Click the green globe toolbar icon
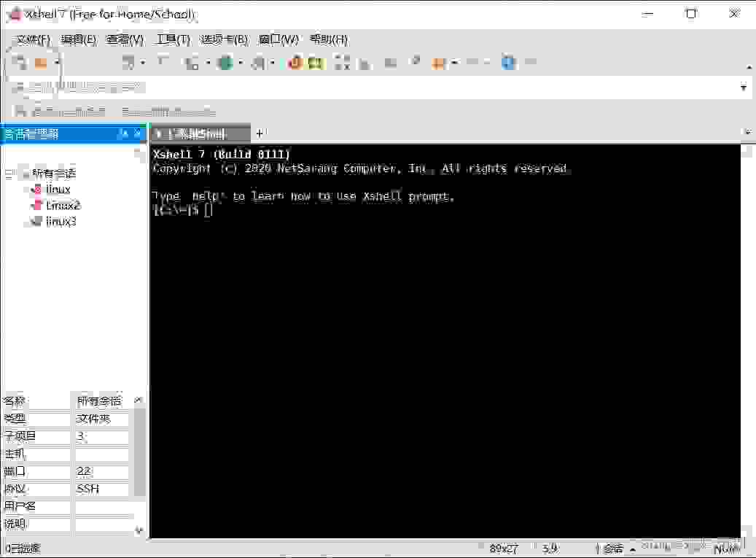 click(x=225, y=63)
